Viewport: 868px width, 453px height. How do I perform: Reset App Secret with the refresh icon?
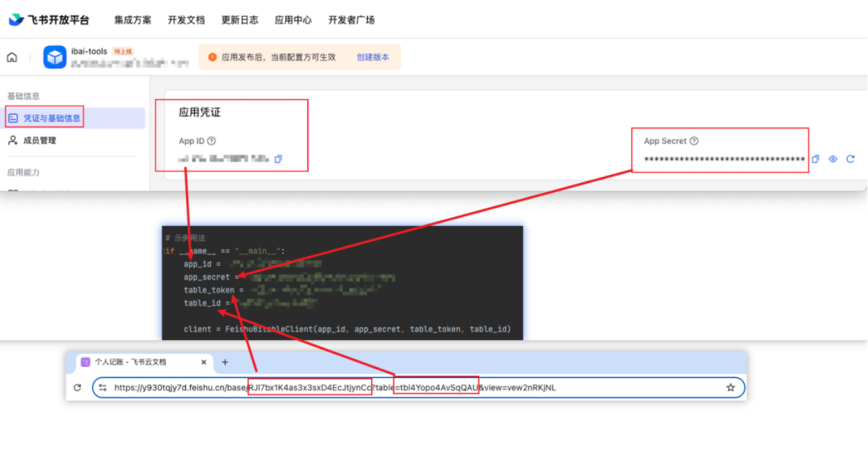(x=850, y=159)
